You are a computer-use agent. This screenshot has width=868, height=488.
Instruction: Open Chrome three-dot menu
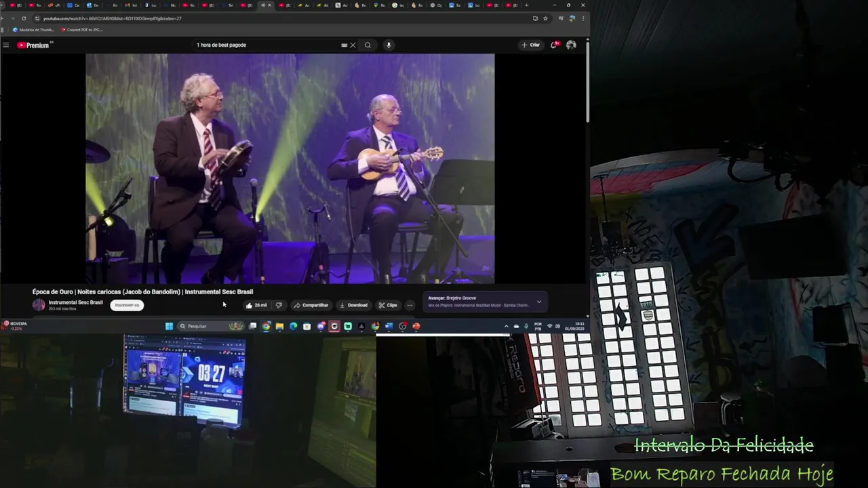tap(583, 18)
